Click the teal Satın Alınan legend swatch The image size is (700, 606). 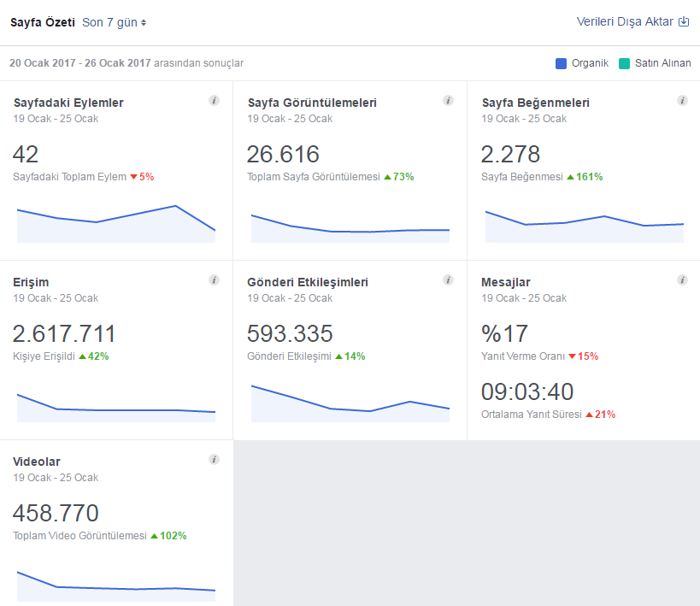624,63
